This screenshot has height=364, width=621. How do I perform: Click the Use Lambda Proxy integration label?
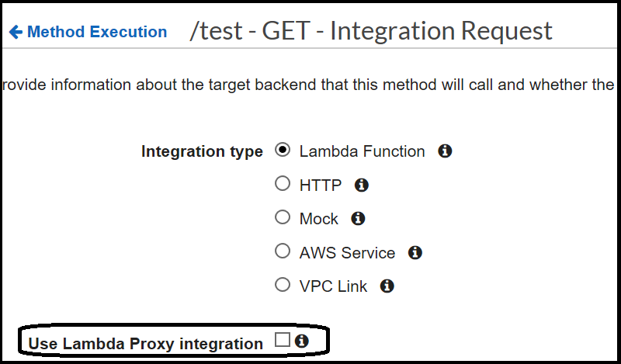click(145, 343)
